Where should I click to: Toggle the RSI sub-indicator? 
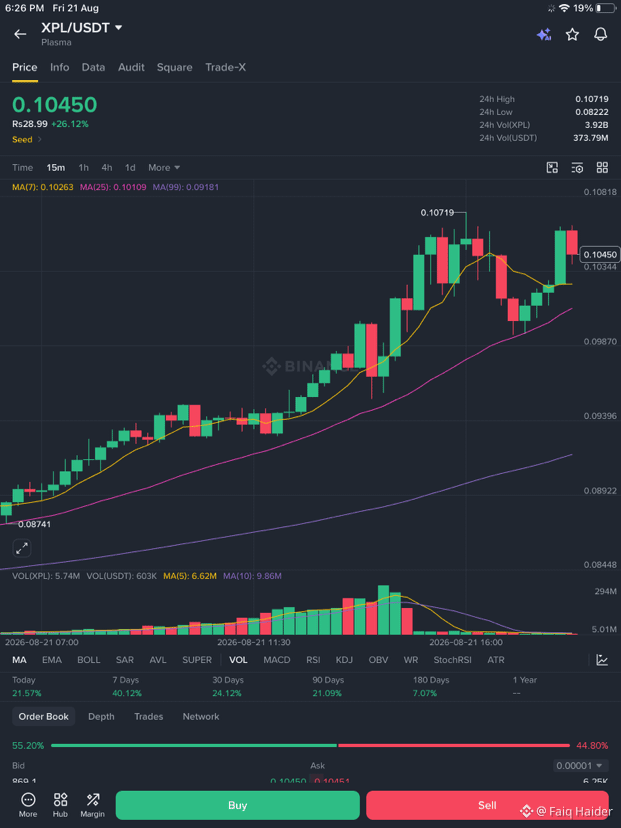tap(313, 660)
